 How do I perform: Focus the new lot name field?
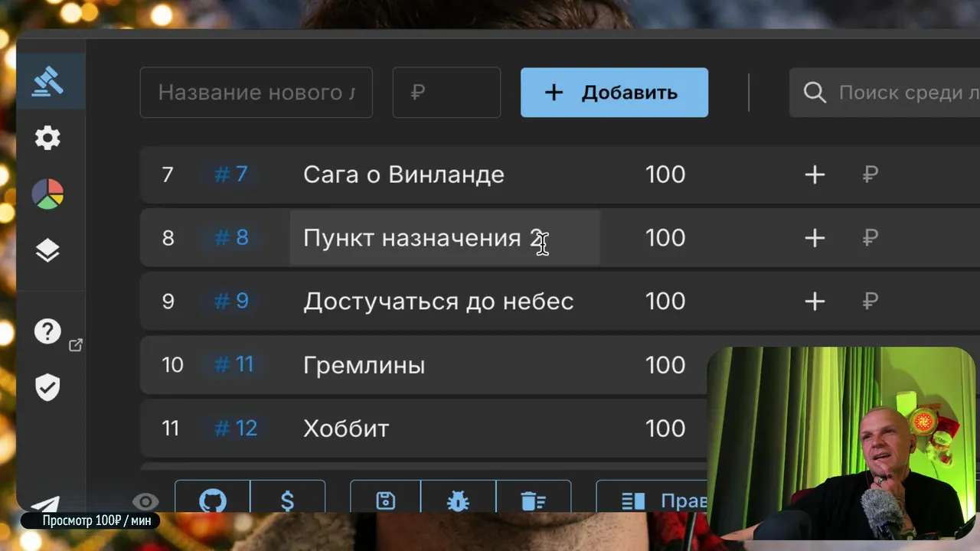(x=256, y=93)
